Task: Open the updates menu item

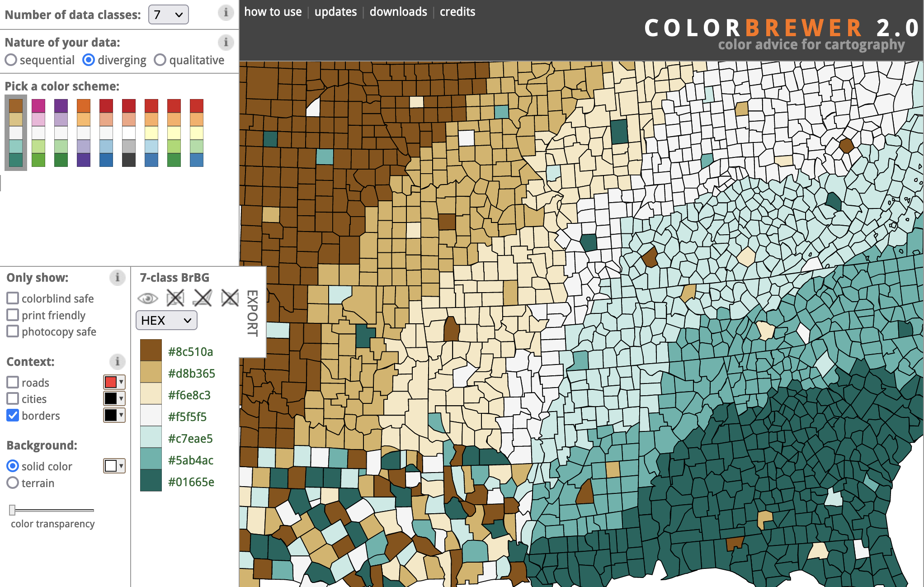Action: pyautogui.click(x=335, y=12)
